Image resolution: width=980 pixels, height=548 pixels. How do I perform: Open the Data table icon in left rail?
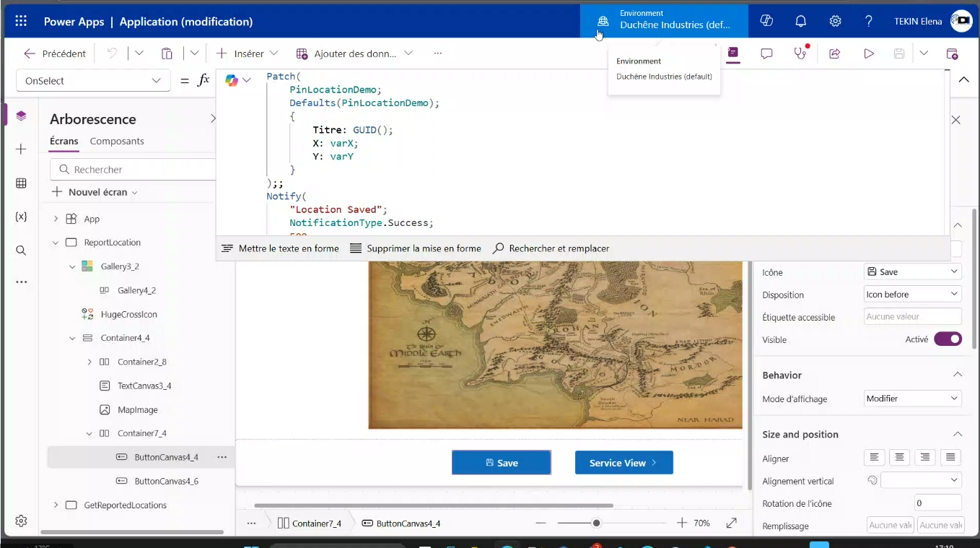tap(21, 183)
